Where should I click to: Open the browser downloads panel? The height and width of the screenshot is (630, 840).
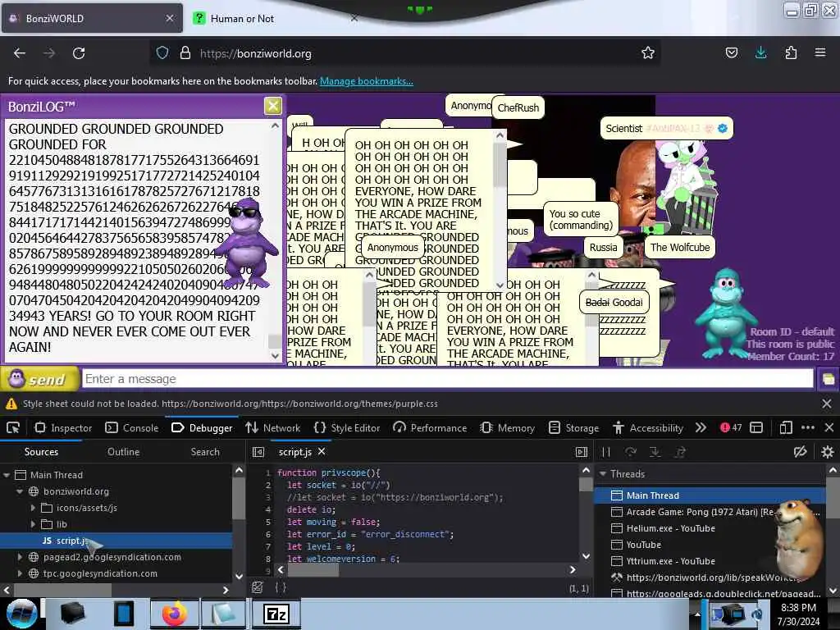[x=760, y=52]
